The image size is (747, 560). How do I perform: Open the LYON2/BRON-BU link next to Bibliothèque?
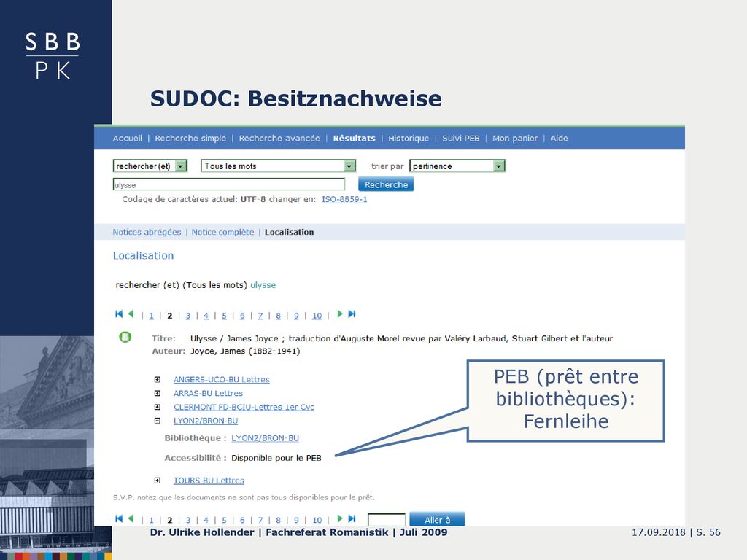pyautogui.click(x=266, y=438)
